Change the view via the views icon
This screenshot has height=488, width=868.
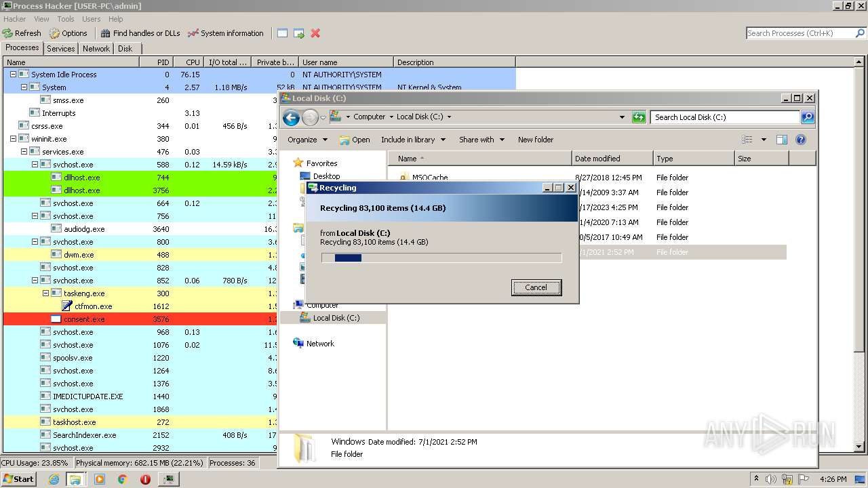(747, 140)
